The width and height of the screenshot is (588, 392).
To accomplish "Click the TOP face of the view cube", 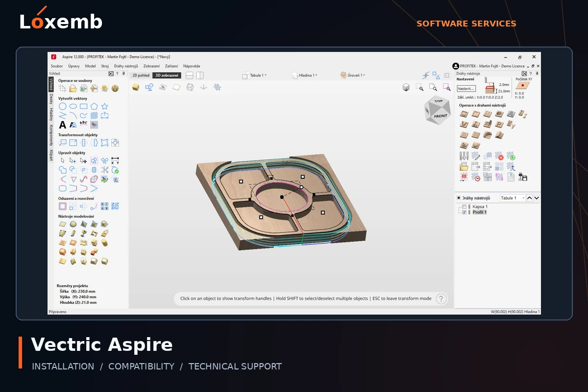I will 438,102.
